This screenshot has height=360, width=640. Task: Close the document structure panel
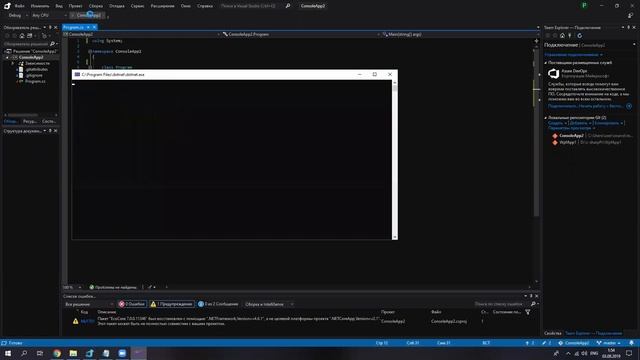click(x=56, y=131)
